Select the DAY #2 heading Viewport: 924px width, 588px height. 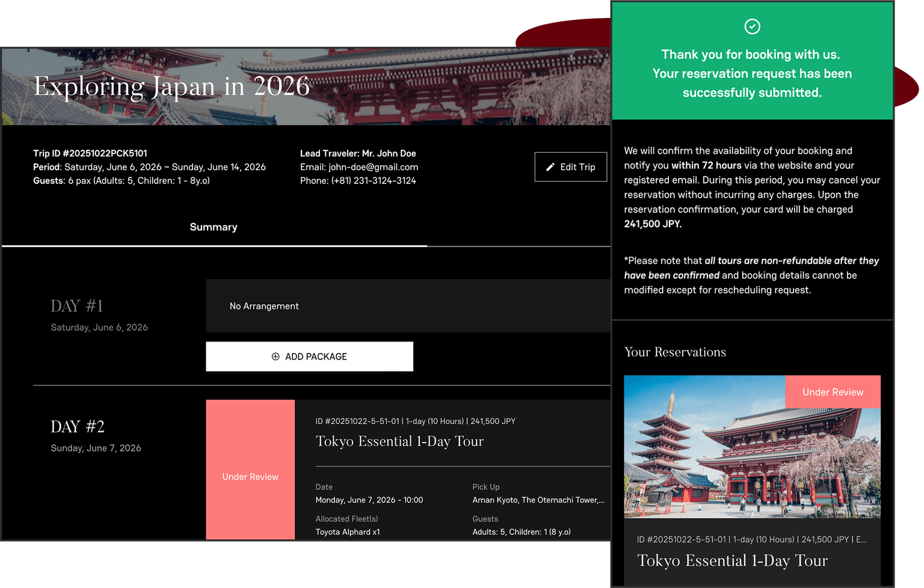click(78, 427)
